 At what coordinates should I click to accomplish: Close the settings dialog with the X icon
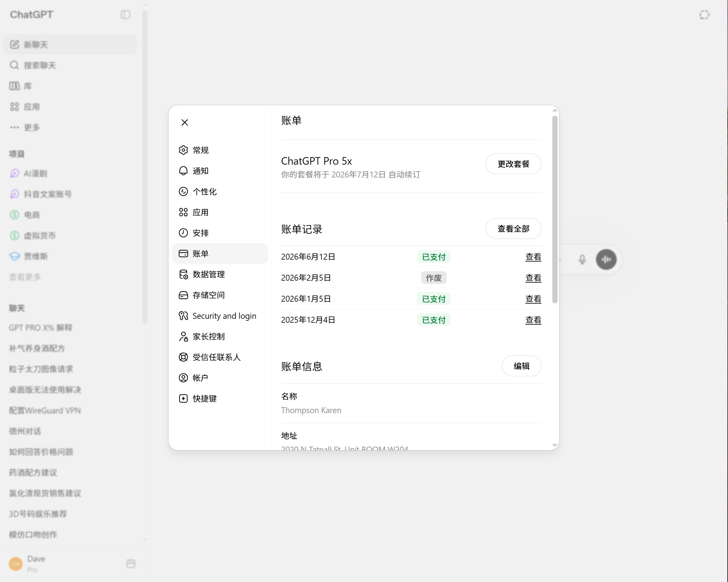pyautogui.click(x=184, y=122)
